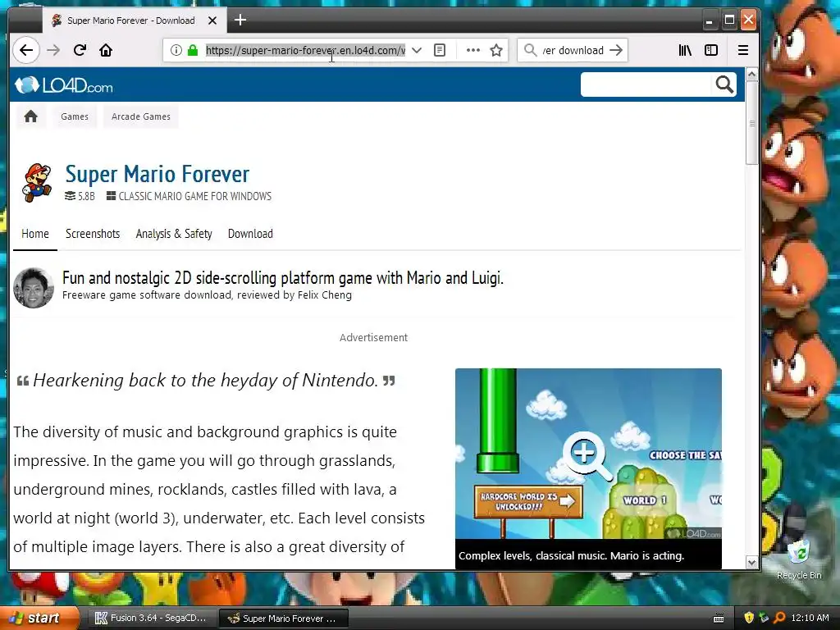Open the Games breadcrumb
Viewport: 840px width, 630px height.
pos(75,116)
